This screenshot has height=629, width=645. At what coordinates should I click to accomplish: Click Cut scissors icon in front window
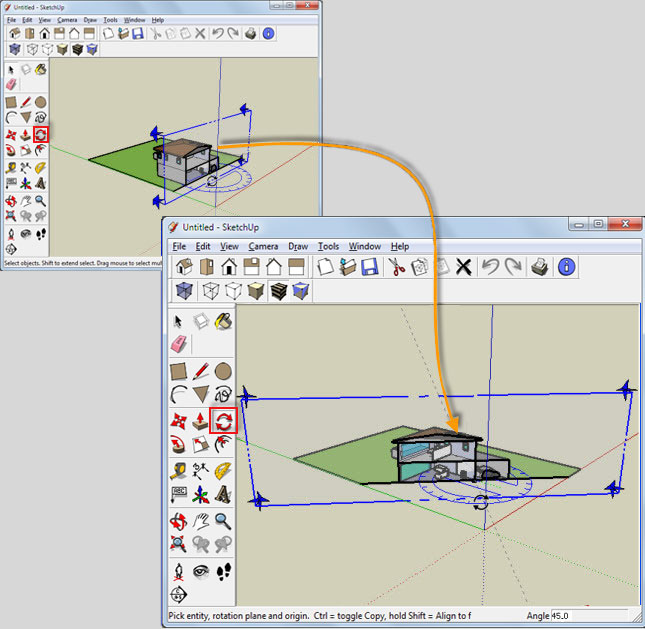click(397, 267)
